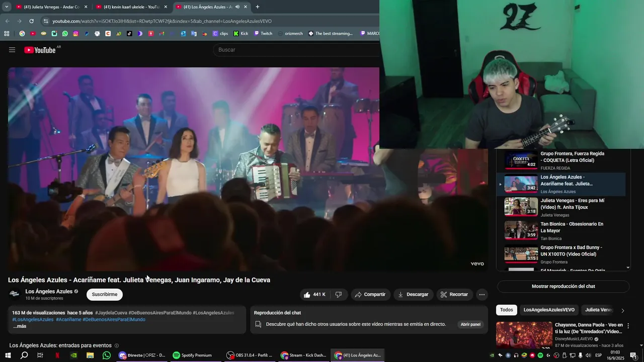This screenshot has height=362, width=644.
Task: Open the notification center icon
Action: click(633, 355)
